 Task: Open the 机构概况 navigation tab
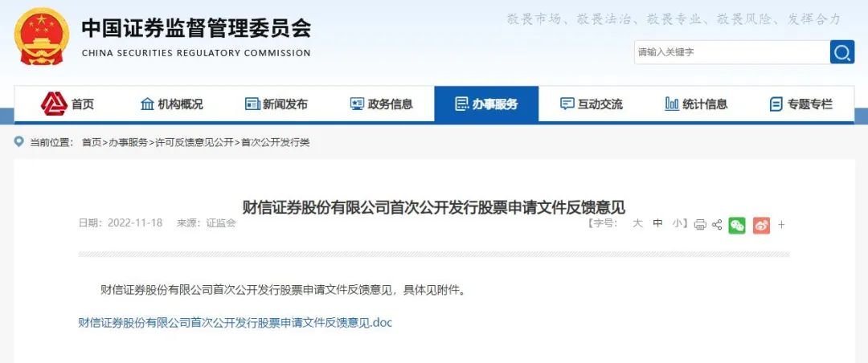(172, 104)
